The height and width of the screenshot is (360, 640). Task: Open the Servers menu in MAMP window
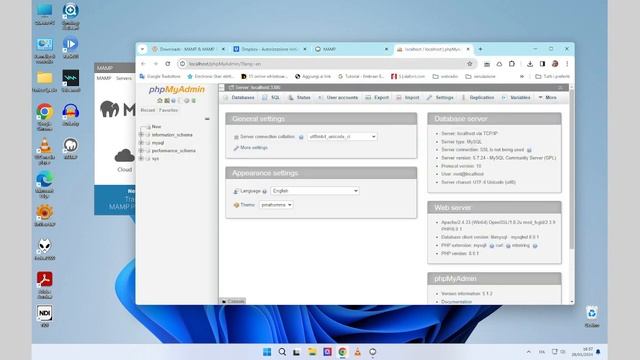(x=124, y=78)
